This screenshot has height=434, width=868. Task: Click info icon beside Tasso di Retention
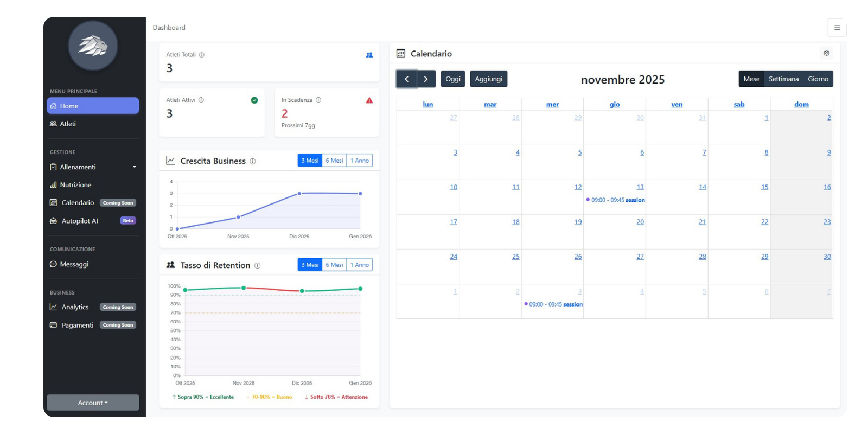coord(258,266)
